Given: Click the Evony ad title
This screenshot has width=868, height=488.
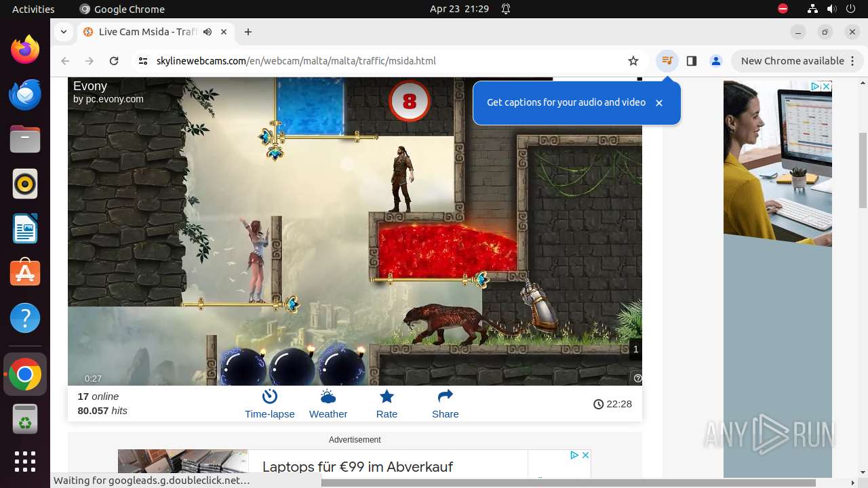Looking at the screenshot, I should click(90, 86).
